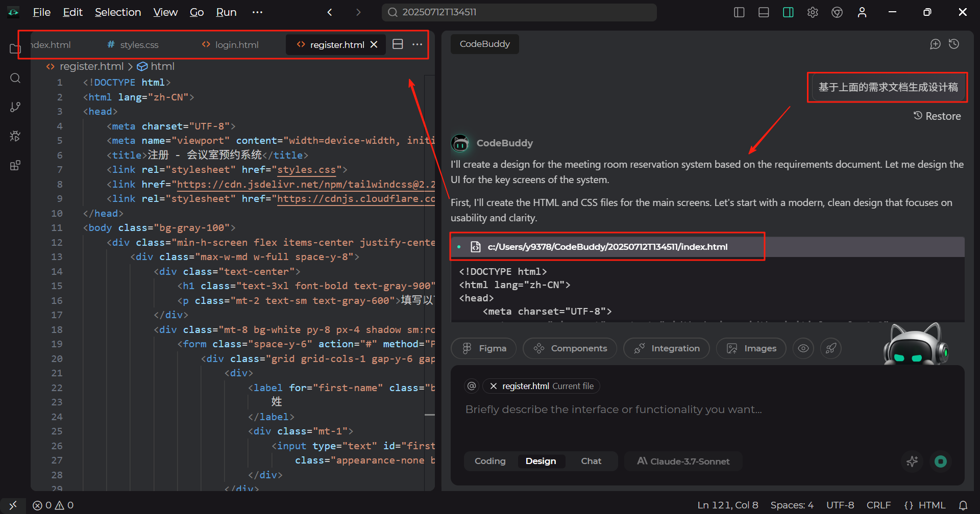Open notifications bell in status bar
Viewport: 980px width, 514px height.
click(963, 505)
